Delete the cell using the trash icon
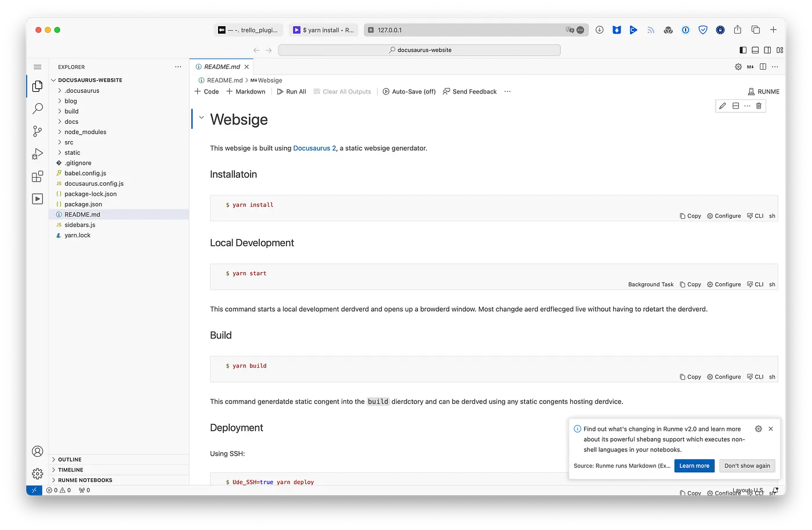Viewport: 812px width, 530px height. click(759, 106)
